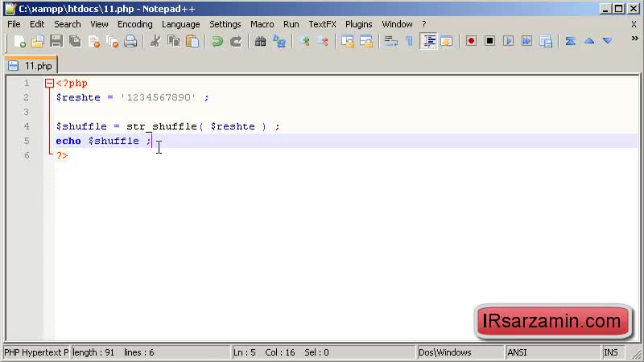Viewport: 644px width, 362px height.
Task: Click the str_shuffle function name
Action: point(162,126)
